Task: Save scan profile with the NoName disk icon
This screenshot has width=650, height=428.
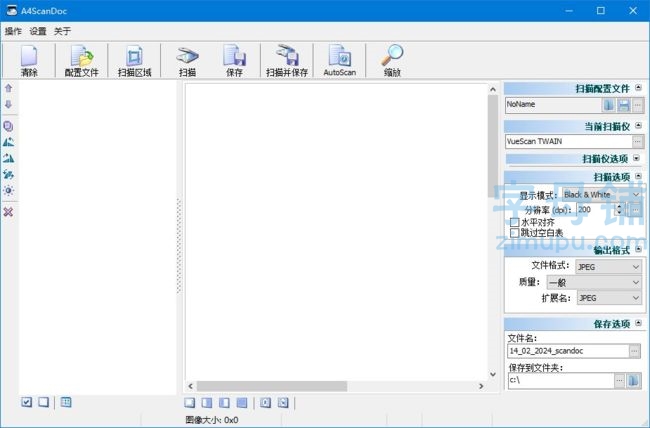Action: [x=624, y=105]
